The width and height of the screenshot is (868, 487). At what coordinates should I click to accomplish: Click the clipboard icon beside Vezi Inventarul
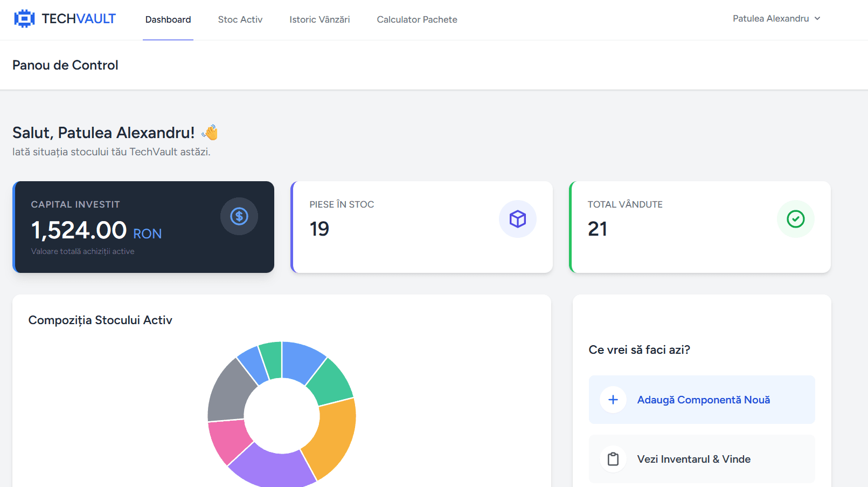pyautogui.click(x=613, y=459)
